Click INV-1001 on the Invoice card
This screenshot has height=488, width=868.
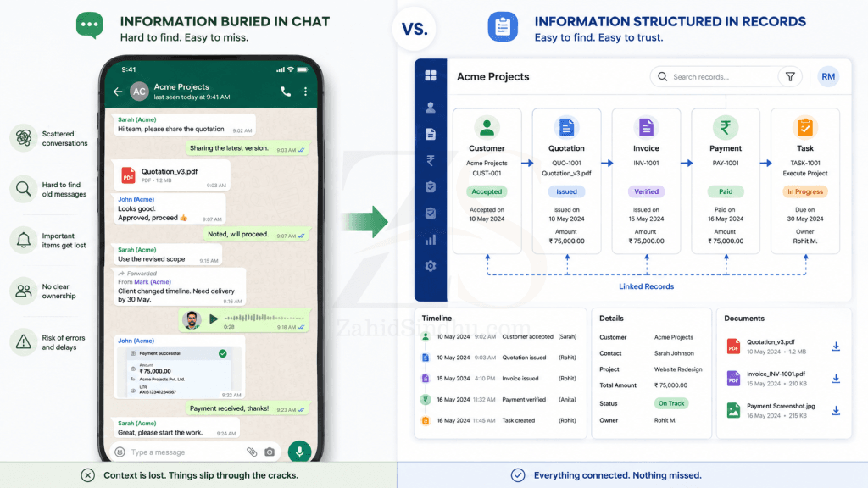coord(646,163)
